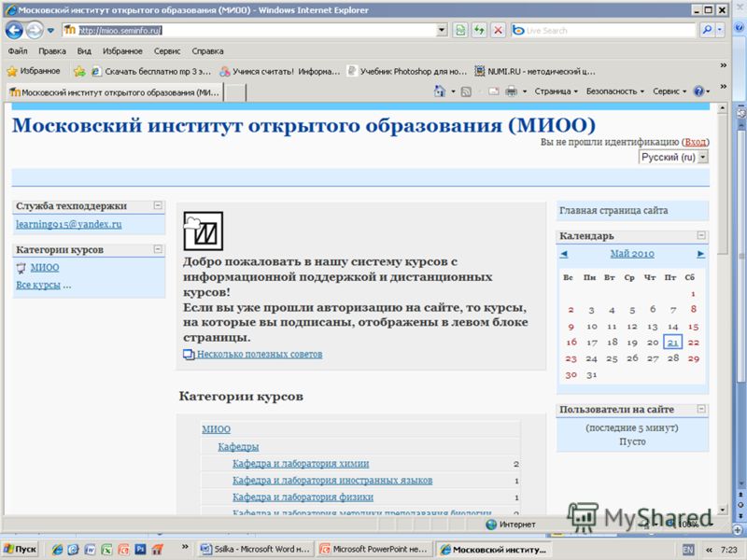Refresh the page with the refresh icon
Viewport: 747px width, 560px height.
(x=479, y=31)
